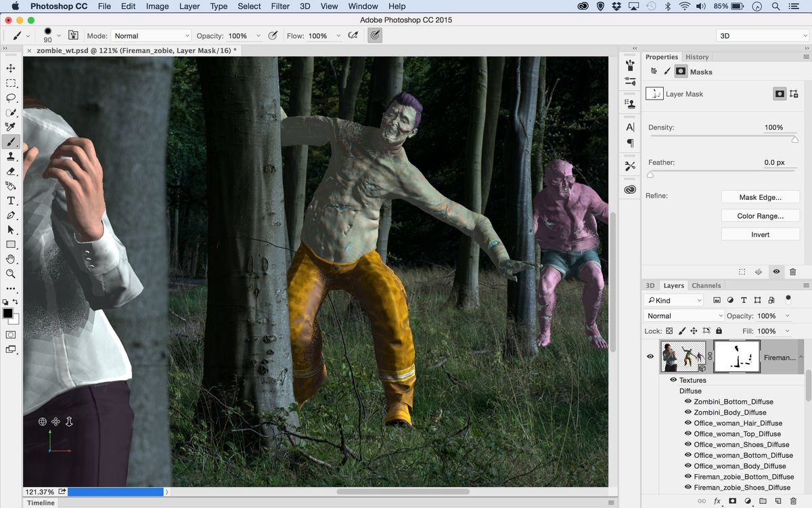Hide the Zombini_Body_Diffuse layer
The width and height of the screenshot is (812, 508).
(688, 412)
